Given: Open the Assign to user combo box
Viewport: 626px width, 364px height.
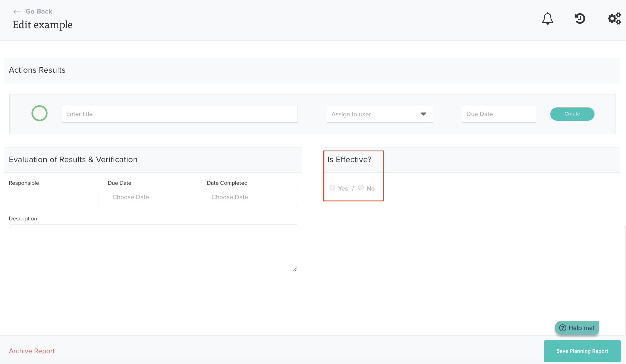Looking at the screenshot, I should [x=373, y=114].
